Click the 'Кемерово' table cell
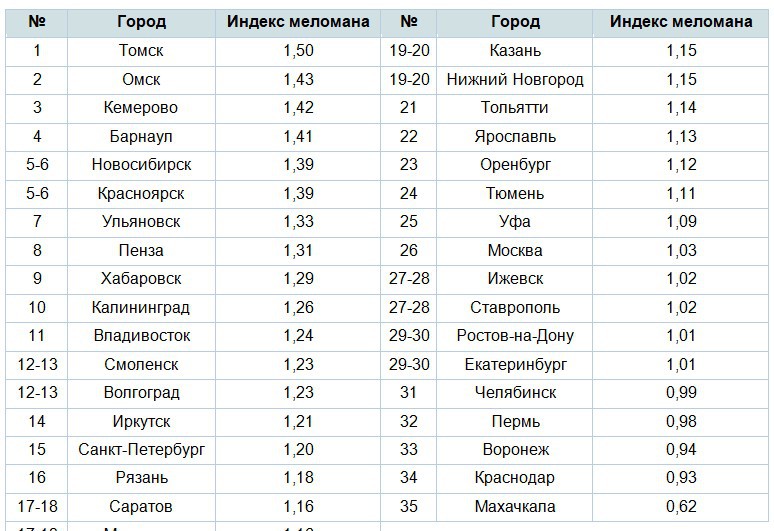Screen dimensions: 774x531 click(x=141, y=107)
